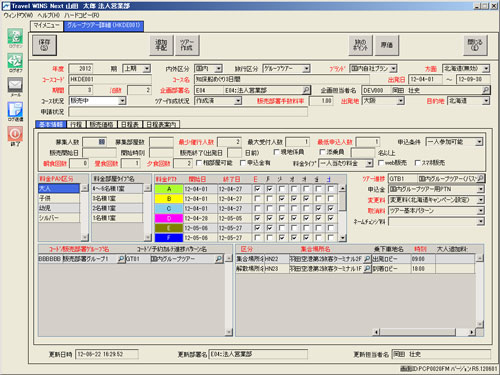
Task: Open the コース状況 販売中 dropdown
Action: point(122,101)
